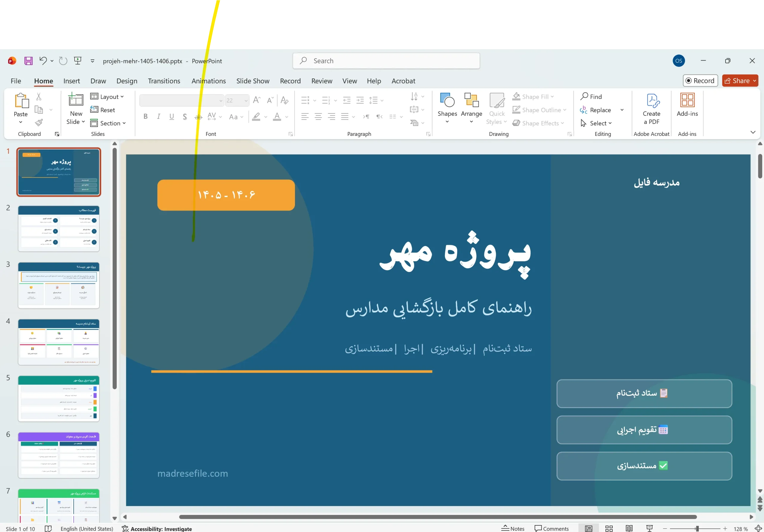The image size is (764, 532).
Task: Toggle Bold formatting
Action: point(145,116)
